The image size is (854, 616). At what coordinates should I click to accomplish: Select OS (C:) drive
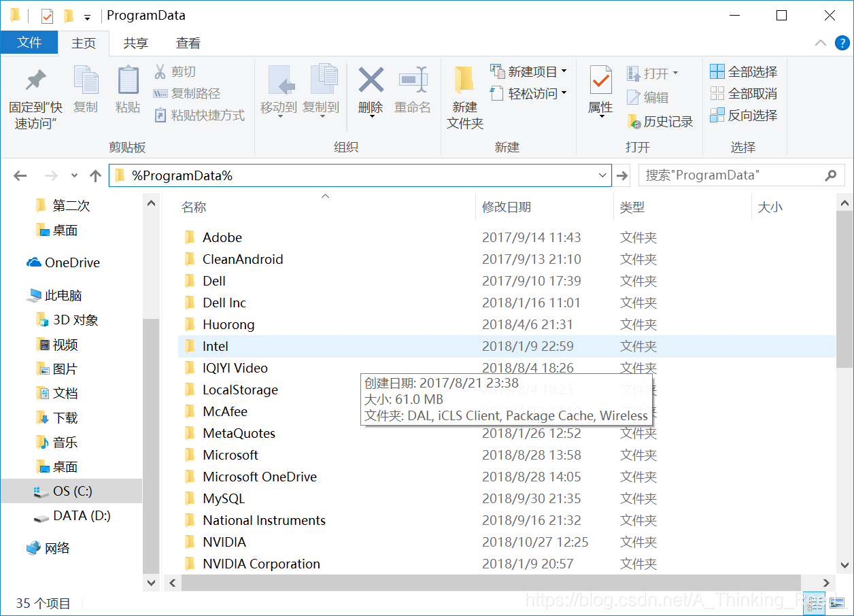[71, 491]
